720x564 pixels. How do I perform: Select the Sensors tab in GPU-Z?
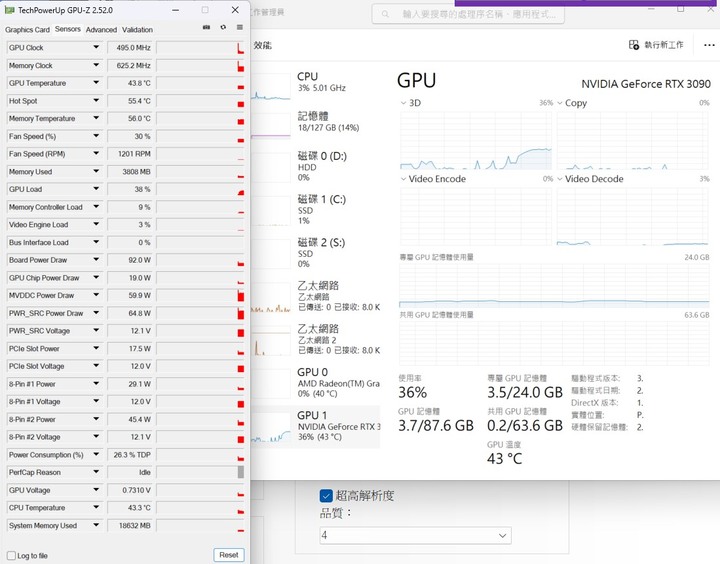(x=68, y=29)
